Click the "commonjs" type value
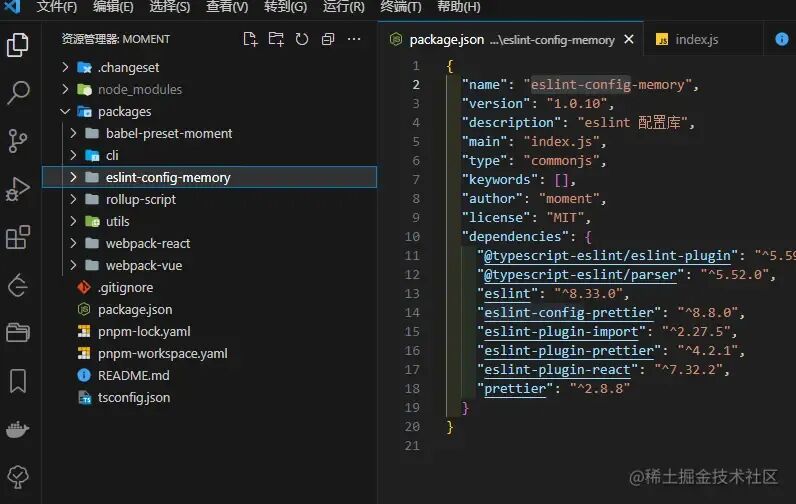The image size is (796, 504). tap(561, 160)
